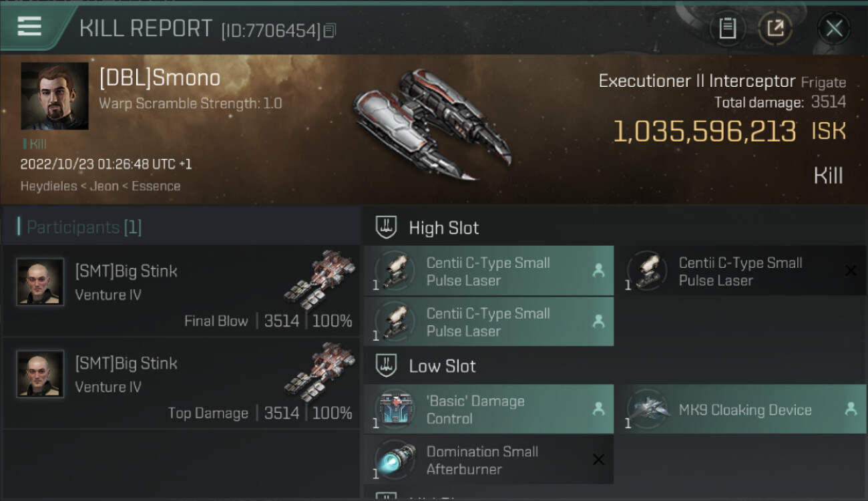Screen dimensions: 868x501
Task: Click the Heydieles system location link
Action: click(x=49, y=186)
